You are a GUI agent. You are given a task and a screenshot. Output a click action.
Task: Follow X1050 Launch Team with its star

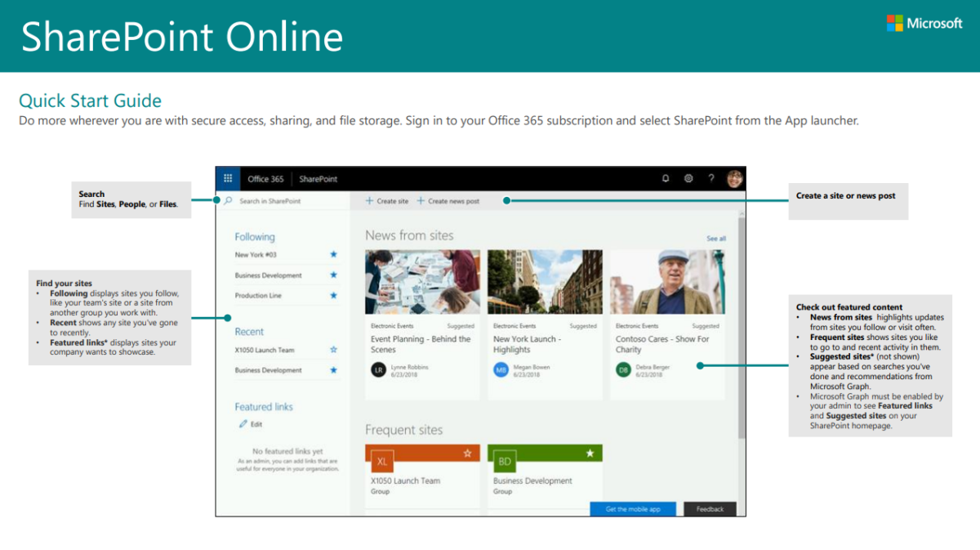pos(333,349)
